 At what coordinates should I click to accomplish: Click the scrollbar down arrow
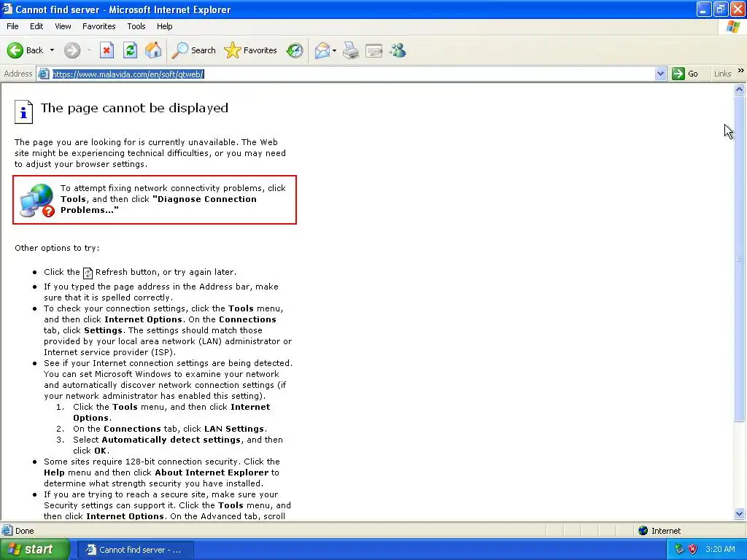tap(740, 513)
